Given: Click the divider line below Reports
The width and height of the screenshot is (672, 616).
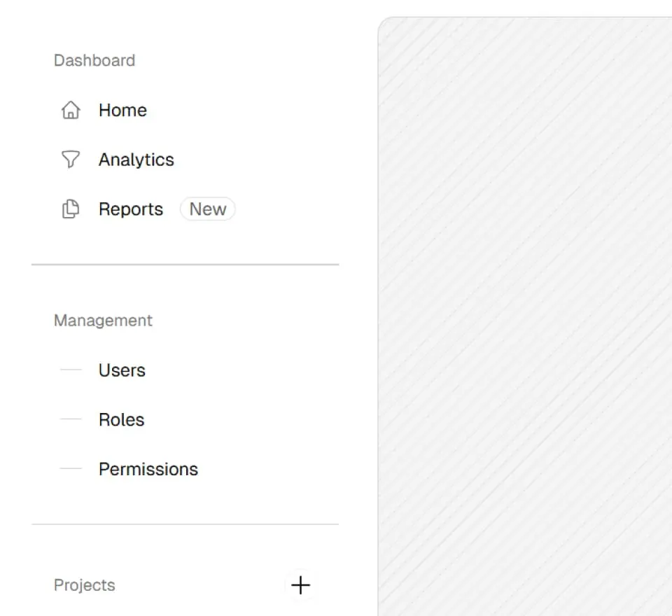Looking at the screenshot, I should coord(185,265).
